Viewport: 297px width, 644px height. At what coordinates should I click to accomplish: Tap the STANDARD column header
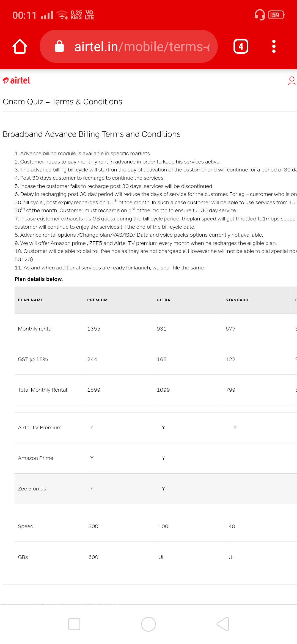coord(237,300)
